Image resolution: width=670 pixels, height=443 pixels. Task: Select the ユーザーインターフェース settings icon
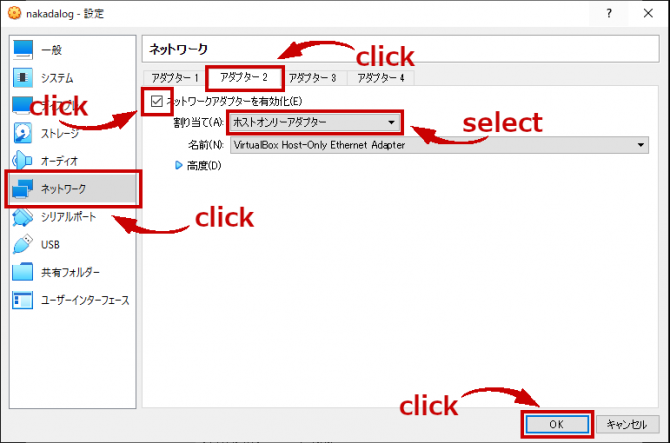point(23,300)
